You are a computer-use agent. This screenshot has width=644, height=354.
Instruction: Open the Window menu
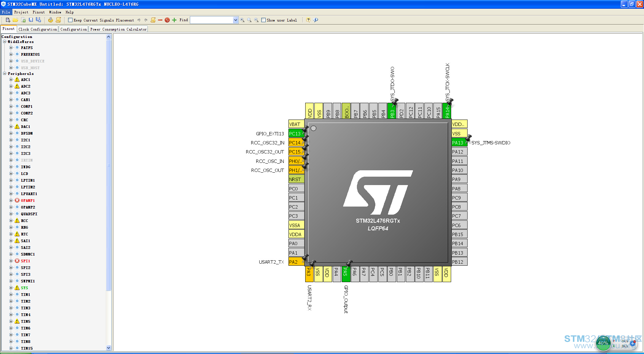click(x=55, y=12)
